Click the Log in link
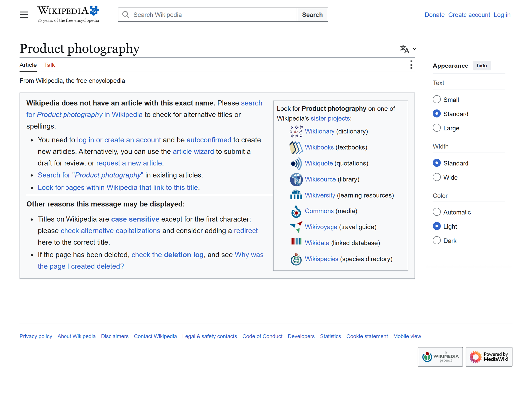Viewport: 532px width, 399px height. (502, 15)
